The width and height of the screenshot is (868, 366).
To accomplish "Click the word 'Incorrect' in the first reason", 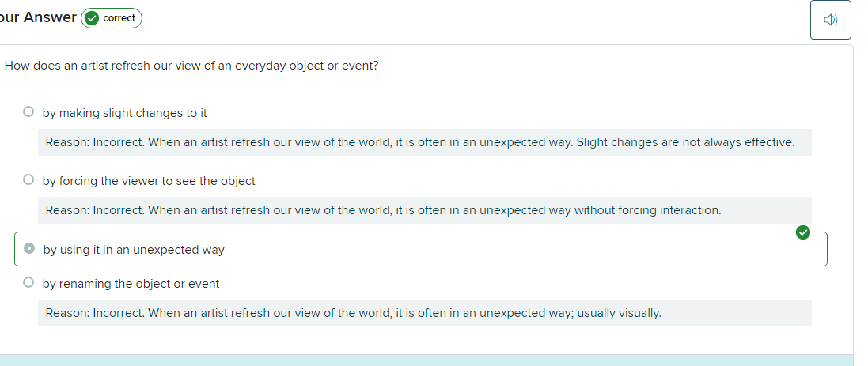I will pos(118,142).
